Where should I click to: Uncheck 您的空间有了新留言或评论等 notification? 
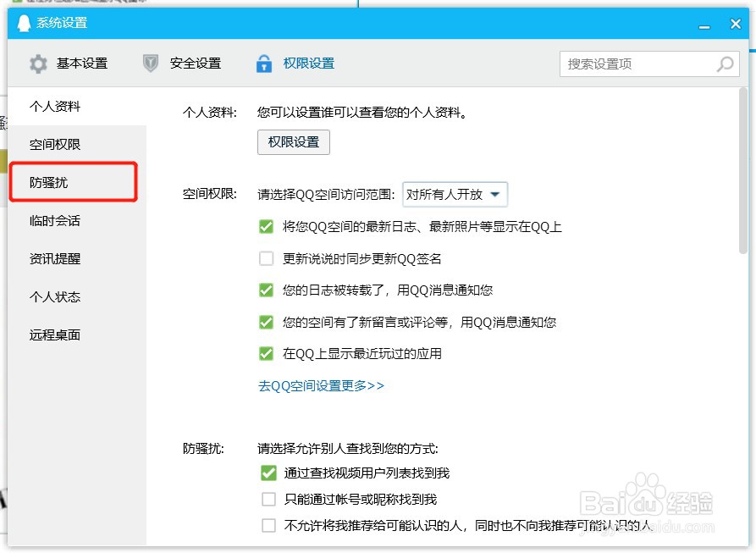click(266, 322)
